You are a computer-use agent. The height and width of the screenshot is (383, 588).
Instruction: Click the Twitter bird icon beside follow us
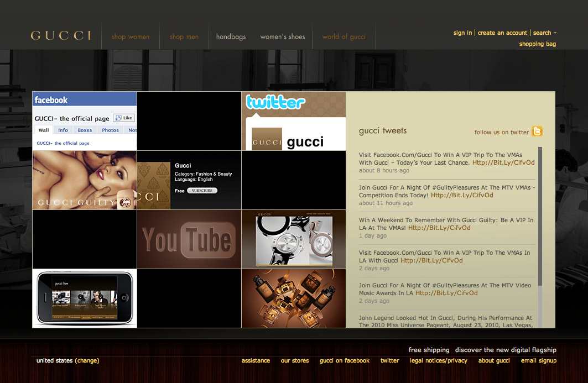click(537, 132)
